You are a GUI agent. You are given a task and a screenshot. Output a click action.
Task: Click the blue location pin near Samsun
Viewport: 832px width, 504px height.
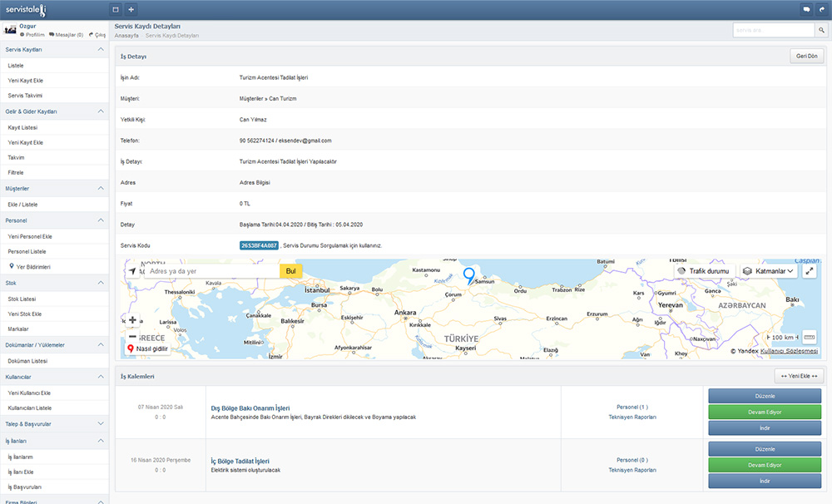coord(468,276)
